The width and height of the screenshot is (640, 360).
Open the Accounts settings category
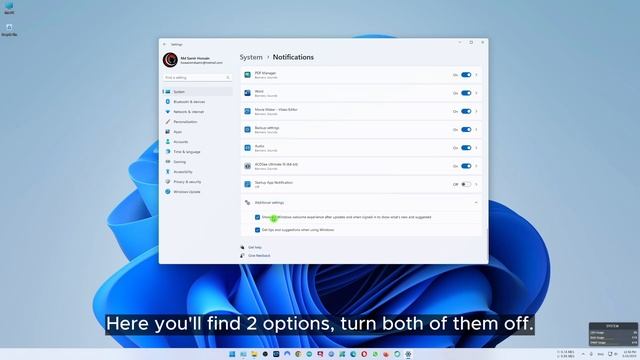point(198,142)
